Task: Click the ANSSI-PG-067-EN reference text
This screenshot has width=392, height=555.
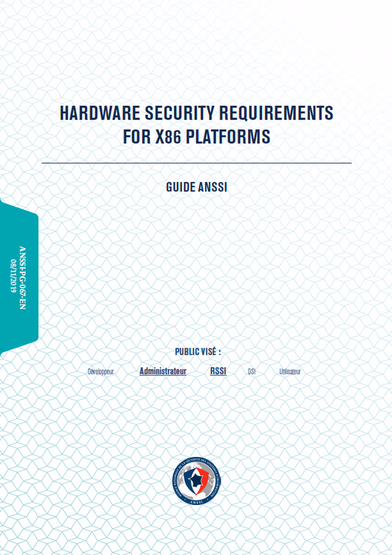Action: (x=22, y=278)
